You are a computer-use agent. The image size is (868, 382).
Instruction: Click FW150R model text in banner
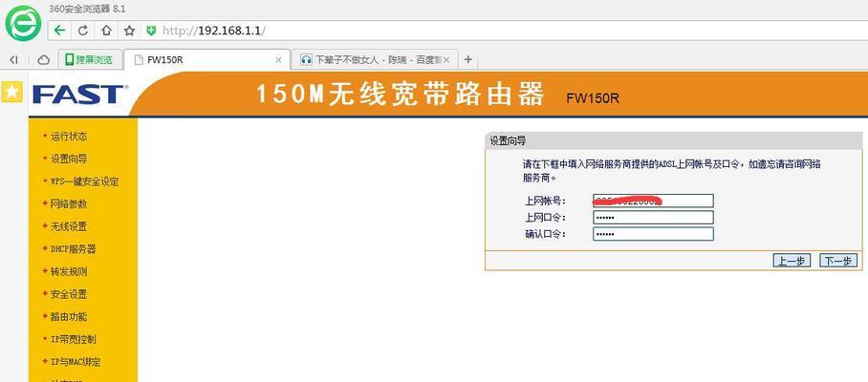click(x=593, y=98)
